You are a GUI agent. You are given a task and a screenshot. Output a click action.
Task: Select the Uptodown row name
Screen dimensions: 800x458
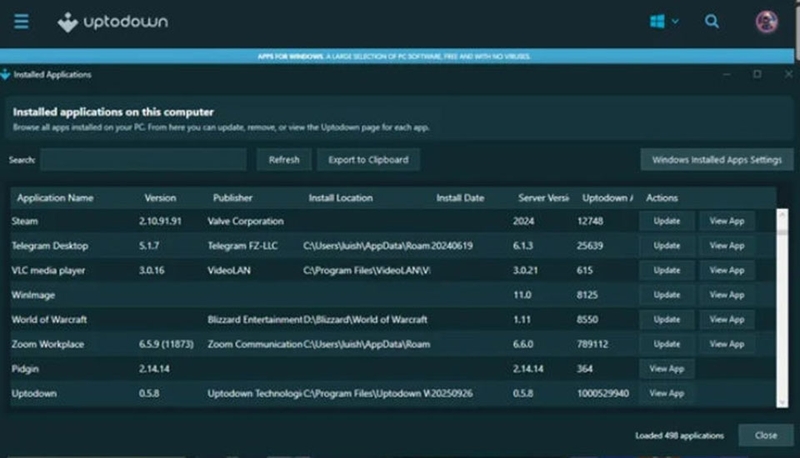point(34,393)
